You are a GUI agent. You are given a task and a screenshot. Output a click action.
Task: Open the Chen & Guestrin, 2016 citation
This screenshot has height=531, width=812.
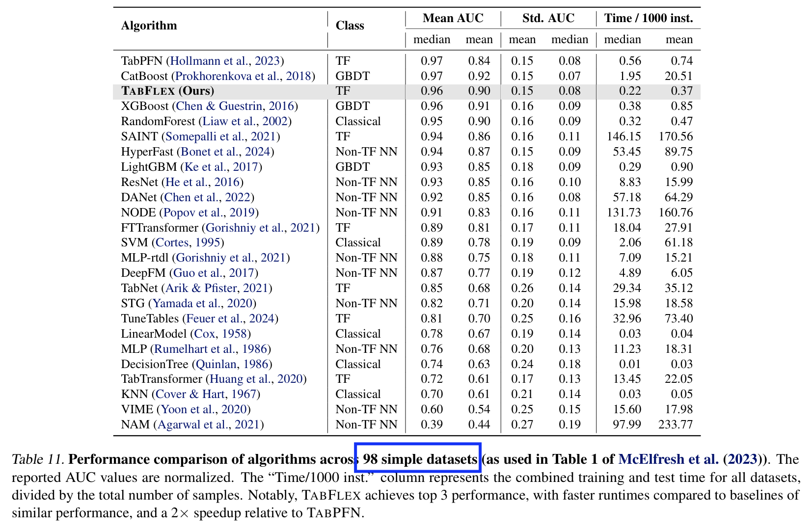coord(235,106)
